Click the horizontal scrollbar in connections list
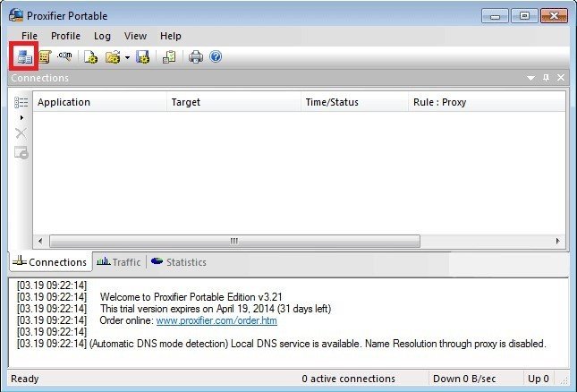Screen dimensions: 577x392 (x=234, y=241)
